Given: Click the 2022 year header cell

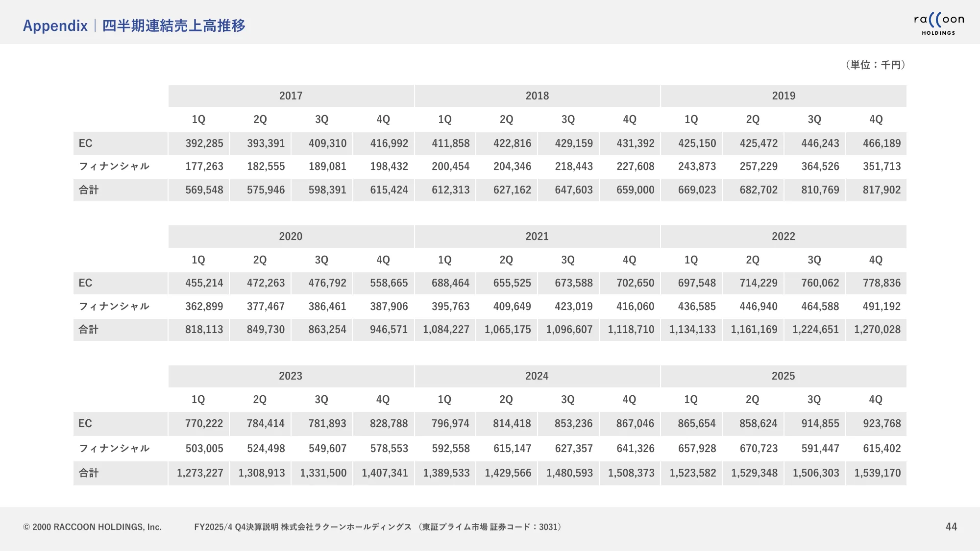Looking at the screenshot, I should pyautogui.click(x=783, y=237).
